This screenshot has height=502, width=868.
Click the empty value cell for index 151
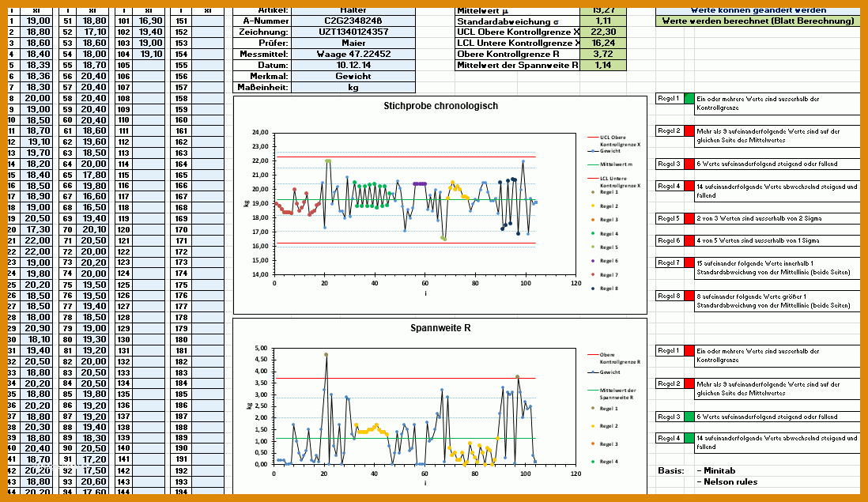click(x=208, y=21)
